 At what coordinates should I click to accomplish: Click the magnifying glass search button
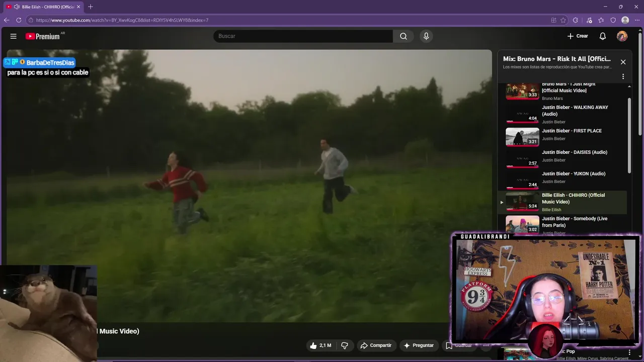(x=404, y=36)
